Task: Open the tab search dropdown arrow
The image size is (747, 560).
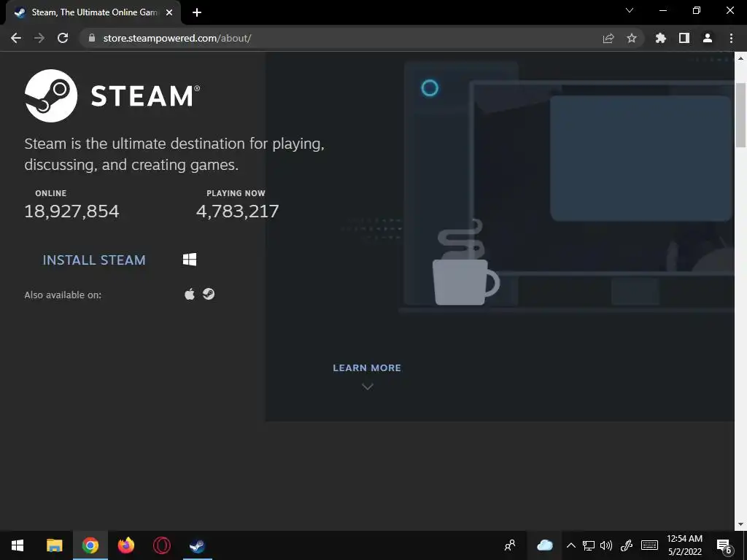Action: (x=630, y=10)
